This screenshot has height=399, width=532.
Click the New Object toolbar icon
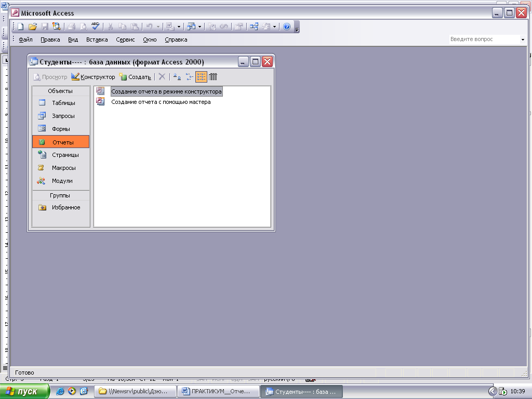tap(267, 26)
